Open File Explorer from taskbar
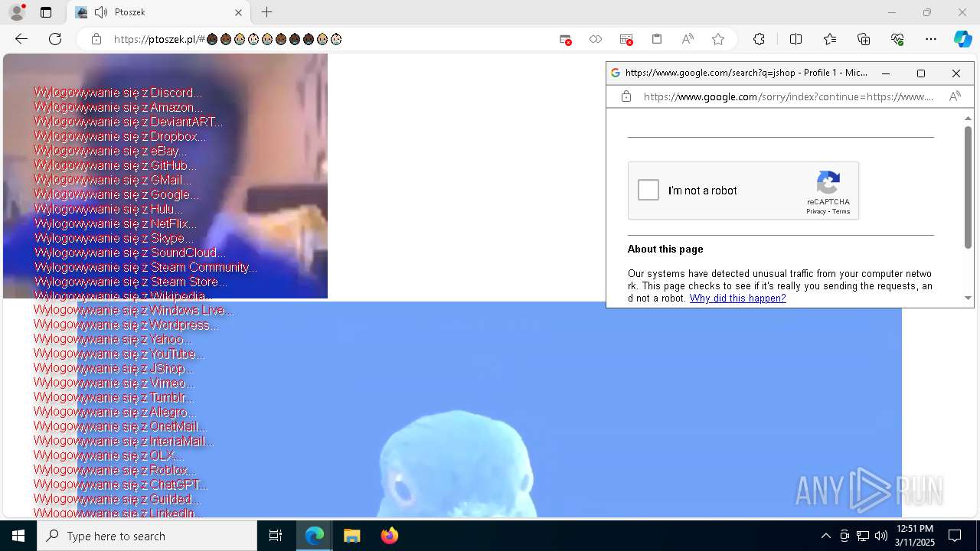 click(351, 536)
